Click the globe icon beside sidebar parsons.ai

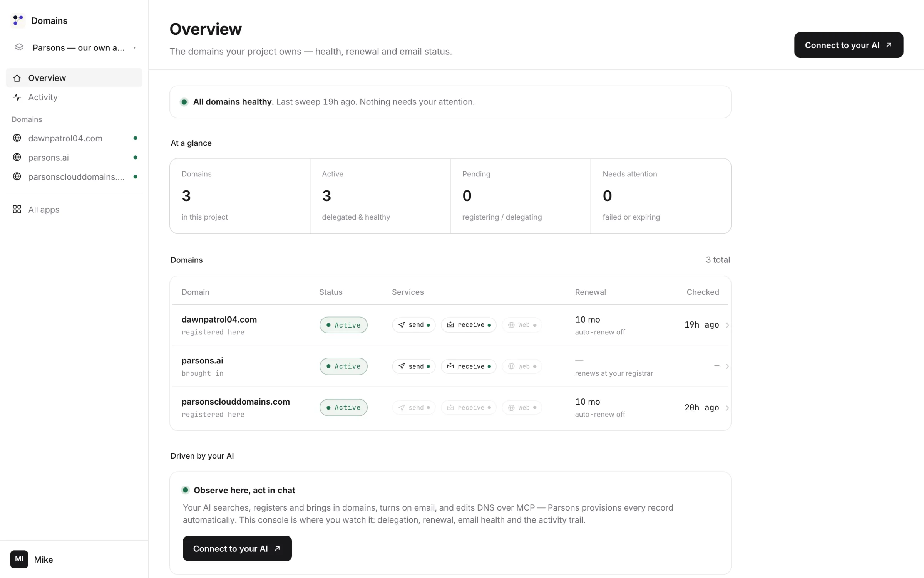[x=17, y=157]
